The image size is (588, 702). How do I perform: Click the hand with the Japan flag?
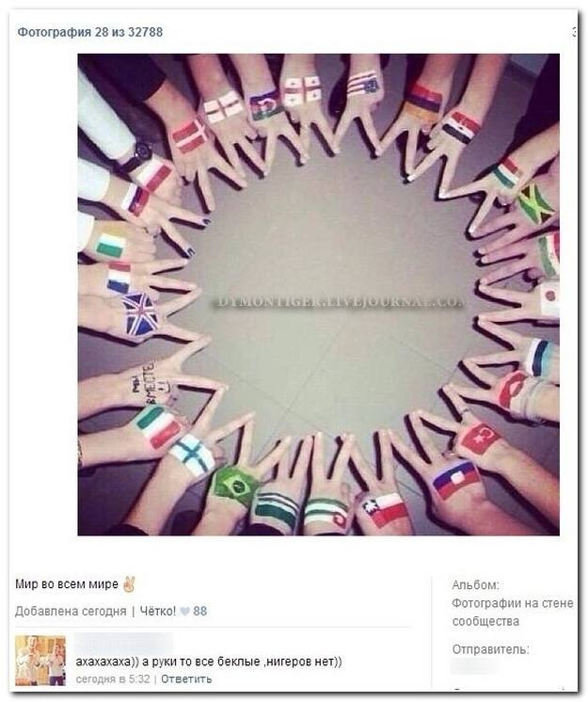point(548,296)
